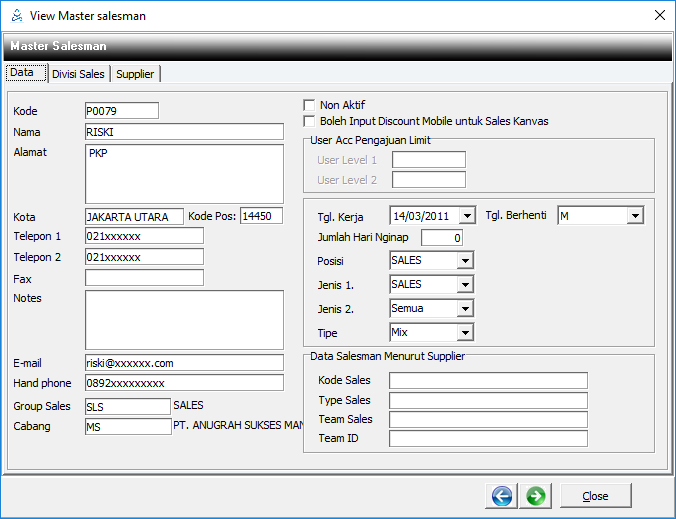Expand the Jenis 1. dropdown
Screen dimensions: 676x519
tap(465, 285)
